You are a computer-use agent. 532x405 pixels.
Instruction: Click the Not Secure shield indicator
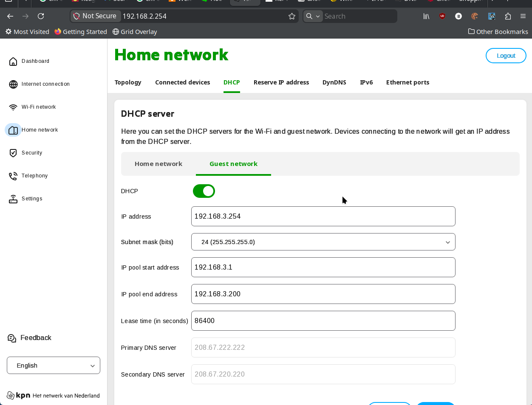95,16
